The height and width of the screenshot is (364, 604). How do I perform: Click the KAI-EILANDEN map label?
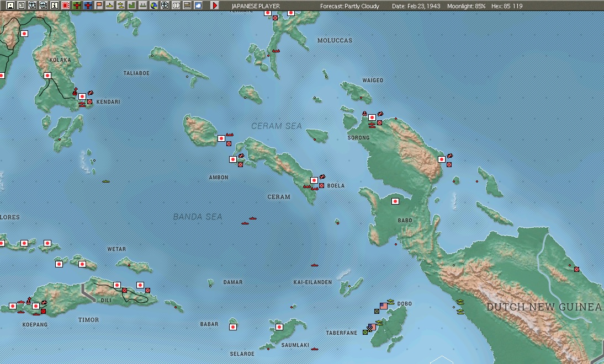[313, 282]
